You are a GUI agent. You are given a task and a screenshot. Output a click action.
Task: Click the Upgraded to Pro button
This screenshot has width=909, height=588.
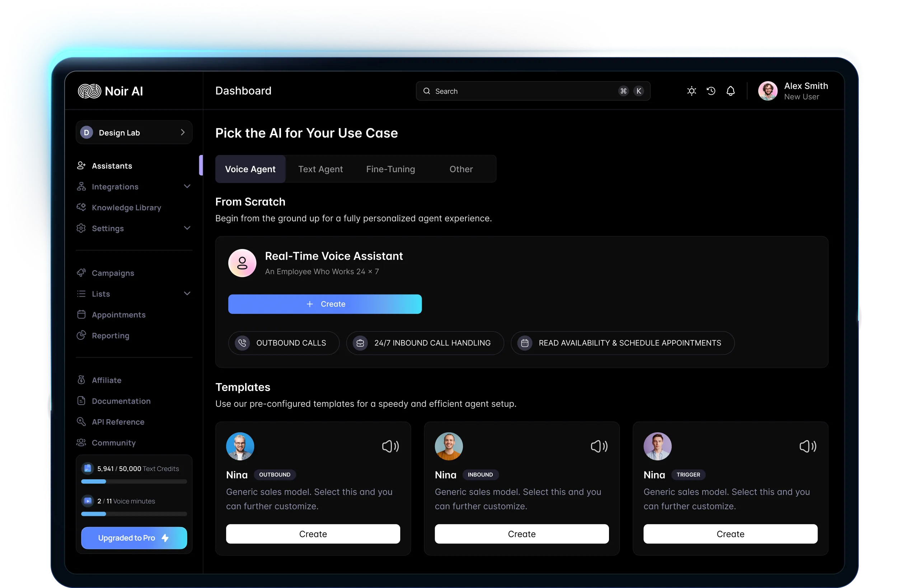click(x=133, y=538)
